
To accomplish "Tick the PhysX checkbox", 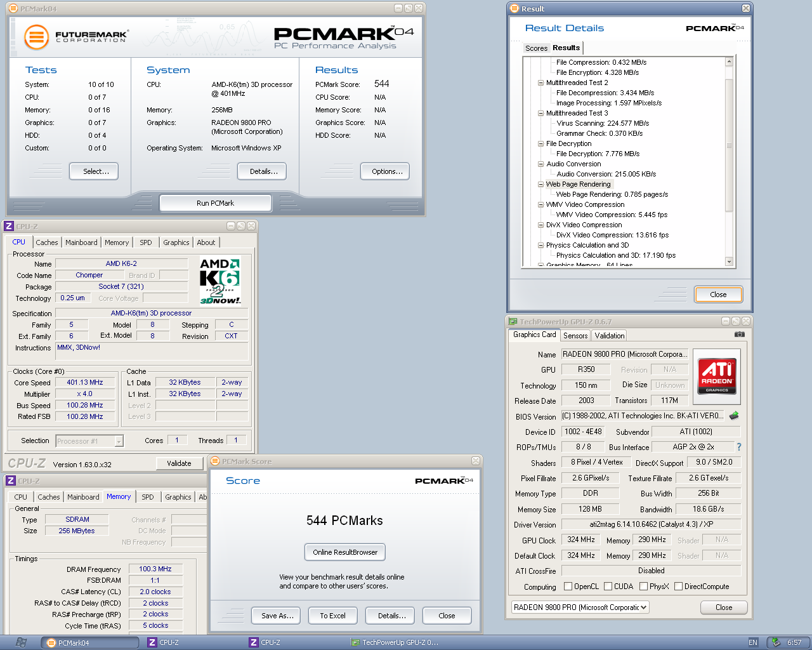I will click(x=644, y=587).
